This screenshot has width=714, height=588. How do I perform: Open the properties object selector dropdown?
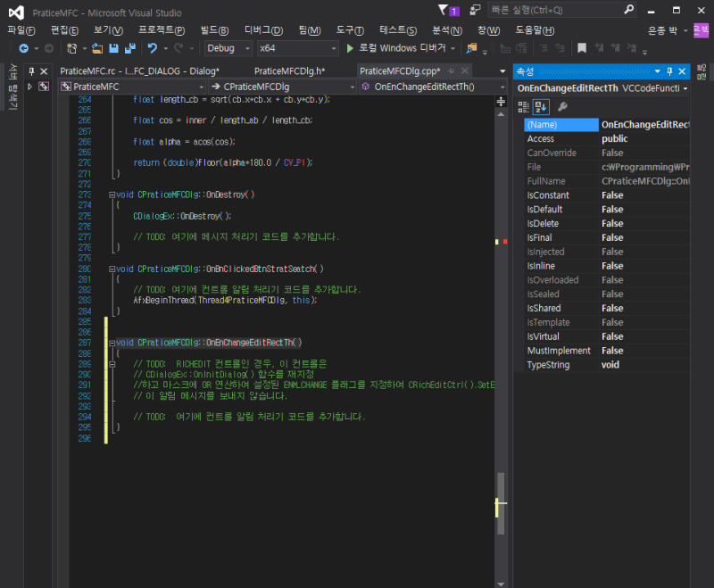685,88
